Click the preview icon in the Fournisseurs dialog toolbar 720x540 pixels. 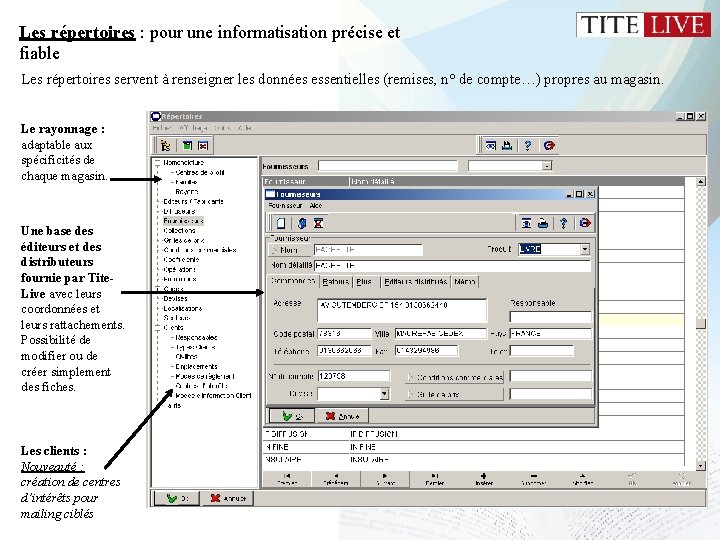pyautogui.click(x=526, y=223)
